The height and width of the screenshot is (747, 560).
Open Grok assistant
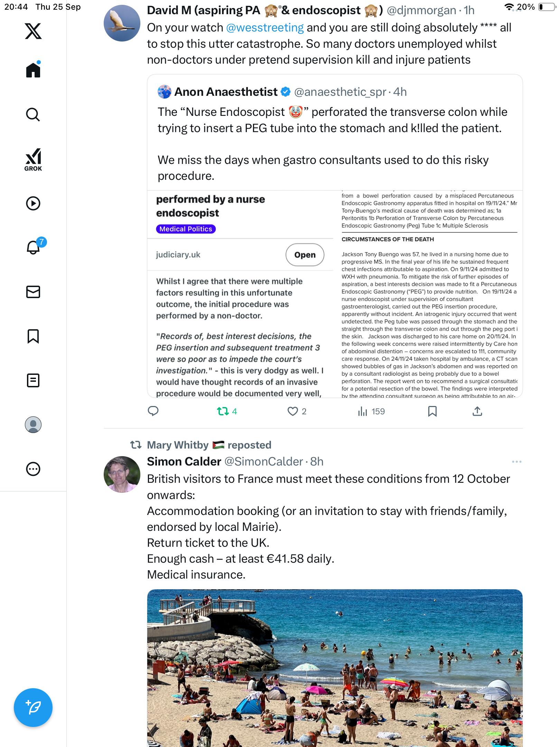(x=33, y=159)
